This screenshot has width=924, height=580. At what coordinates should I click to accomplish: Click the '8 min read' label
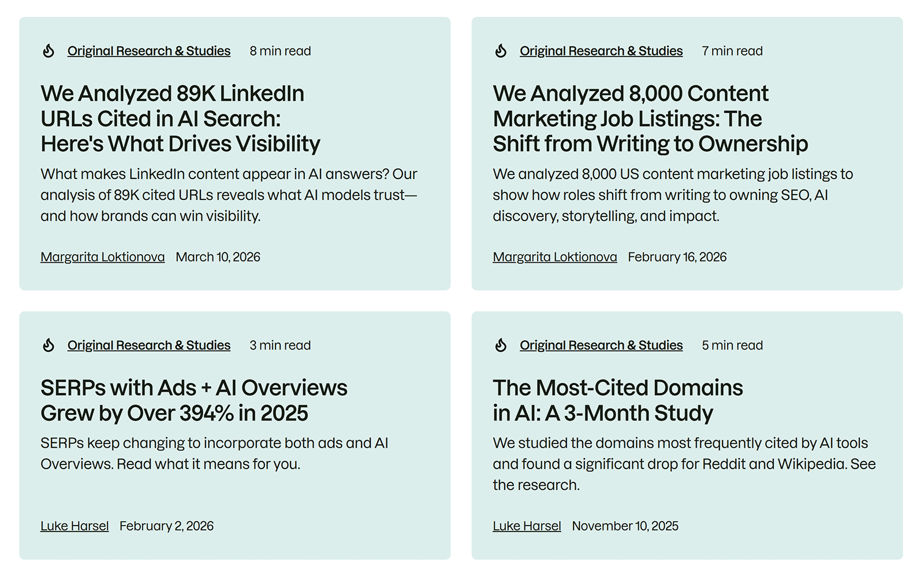point(280,51)
